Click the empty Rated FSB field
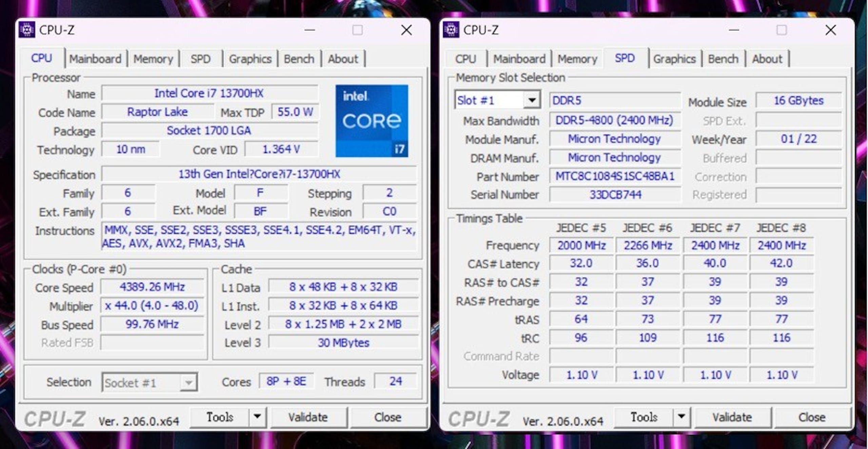The width and height of the screenshot is (868, 449). [x=152, y=343]
